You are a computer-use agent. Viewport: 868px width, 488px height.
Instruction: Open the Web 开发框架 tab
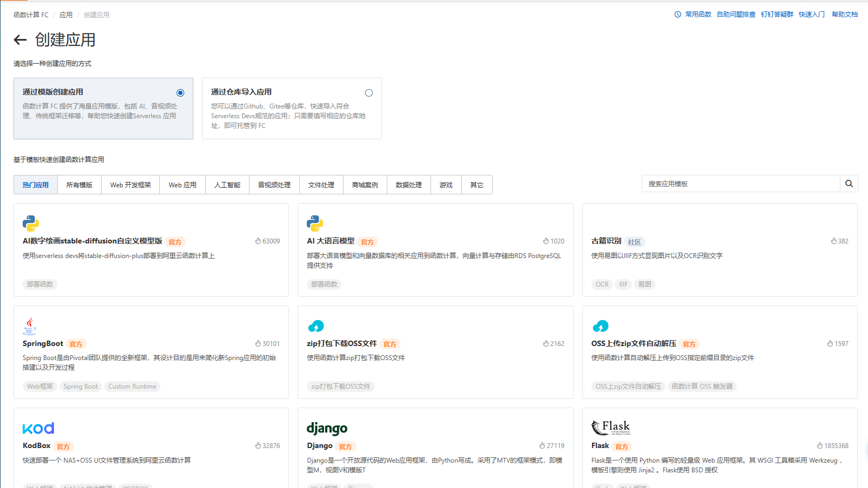[131, 185]
